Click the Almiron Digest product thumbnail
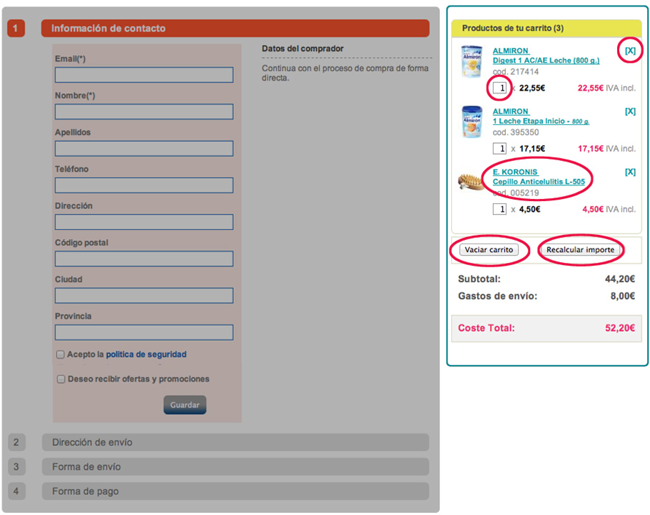The image size is (650, 515). click(x=471, y=63)
